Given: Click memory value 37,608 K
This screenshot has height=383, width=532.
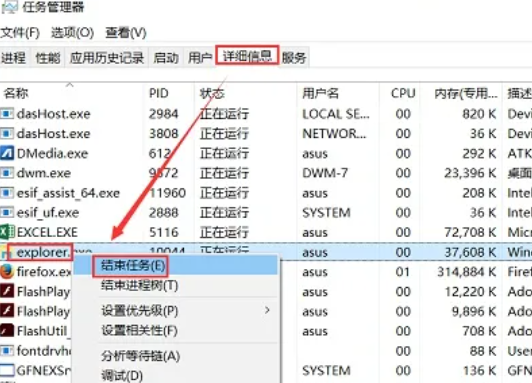Looking at the screenshot, I should [470, 252].
